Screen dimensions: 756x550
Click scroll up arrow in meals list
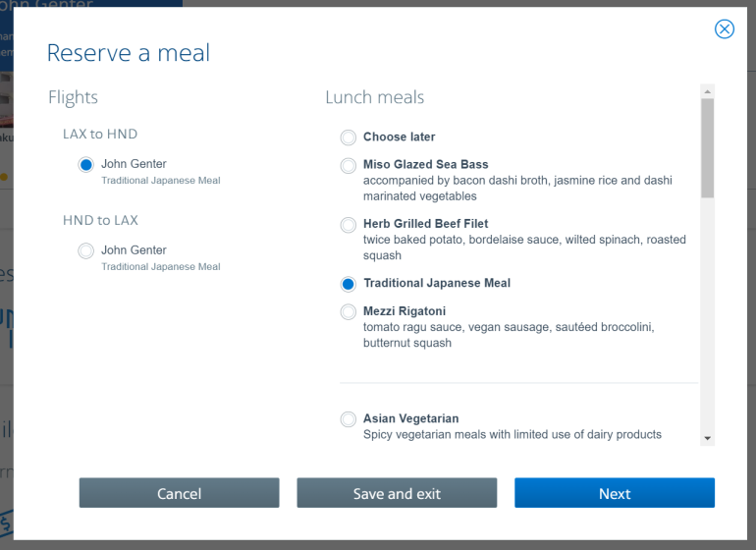click(707, 91)
